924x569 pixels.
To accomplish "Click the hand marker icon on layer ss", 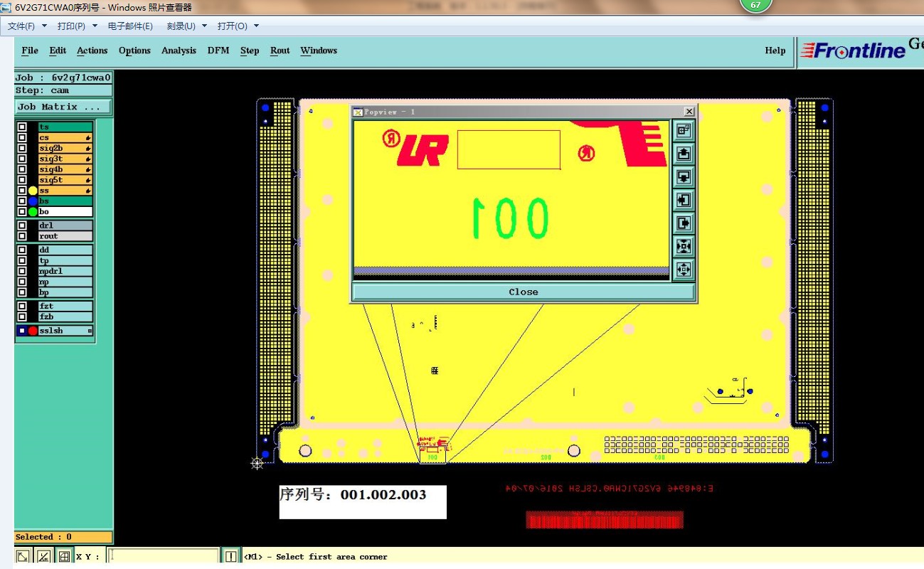I will click(89, 191).
